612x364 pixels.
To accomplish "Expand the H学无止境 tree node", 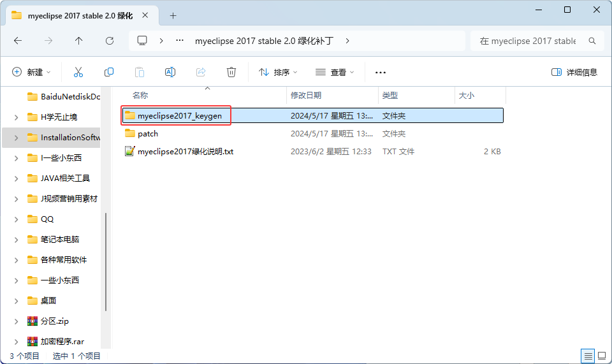I will click(17, 117).
